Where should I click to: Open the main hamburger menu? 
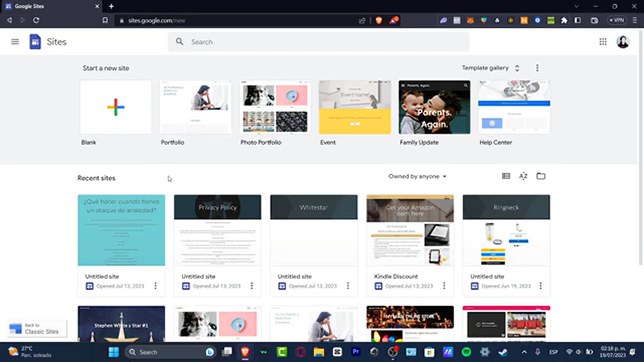tap(15, 42)
